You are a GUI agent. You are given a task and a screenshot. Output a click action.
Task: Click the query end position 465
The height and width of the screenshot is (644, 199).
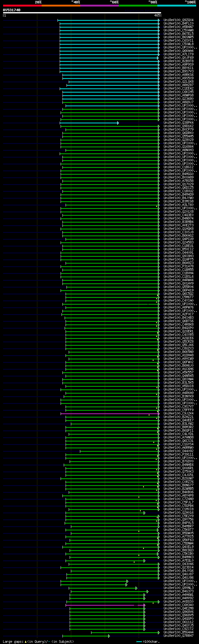(x=157, y=15)
